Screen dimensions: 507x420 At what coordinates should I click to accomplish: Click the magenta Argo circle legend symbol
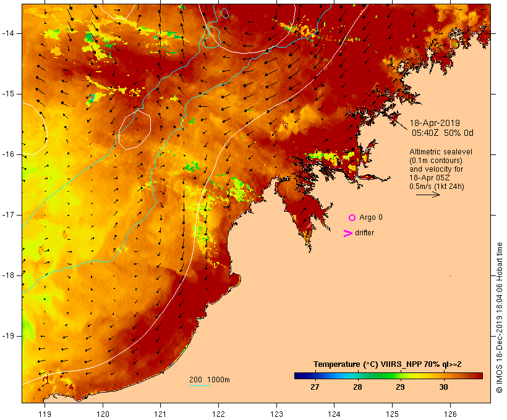point(352,218)
